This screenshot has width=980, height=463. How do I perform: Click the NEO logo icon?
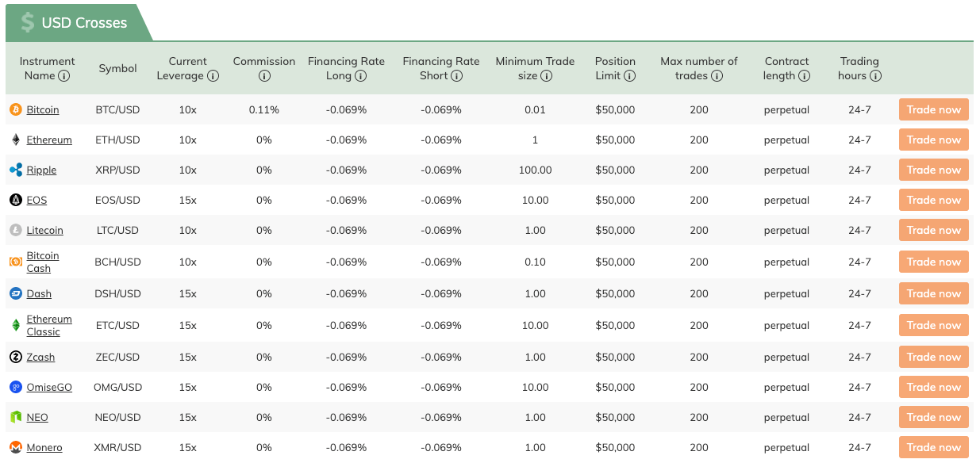coord(16,417)
